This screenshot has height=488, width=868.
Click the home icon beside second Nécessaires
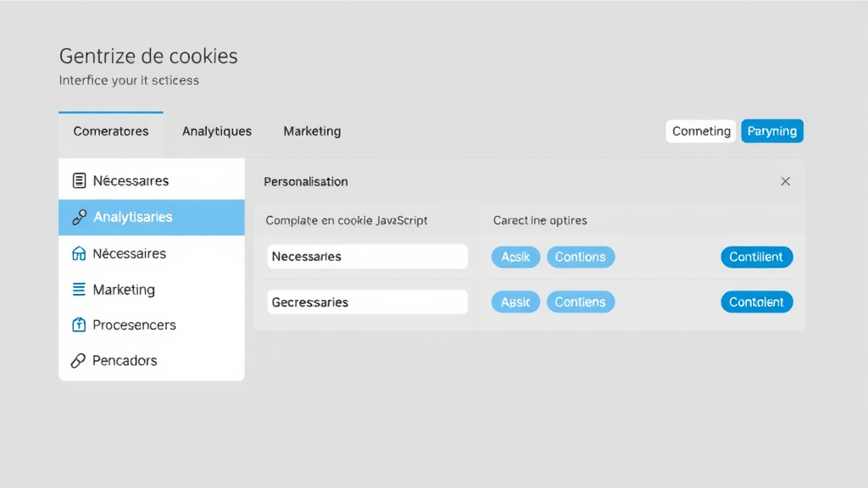(x=80, y=253)
